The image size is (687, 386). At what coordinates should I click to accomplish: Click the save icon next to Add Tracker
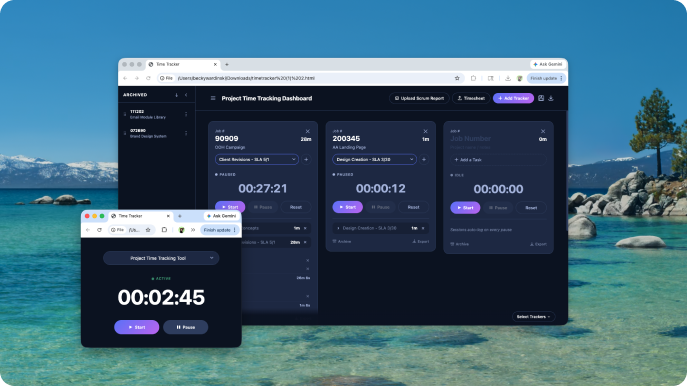(x=541, y=98)
